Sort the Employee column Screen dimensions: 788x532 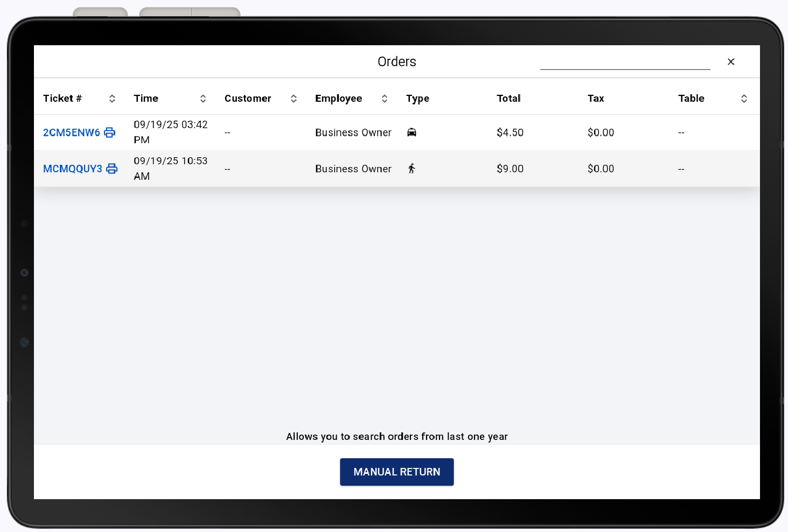[x=385, y=99]
